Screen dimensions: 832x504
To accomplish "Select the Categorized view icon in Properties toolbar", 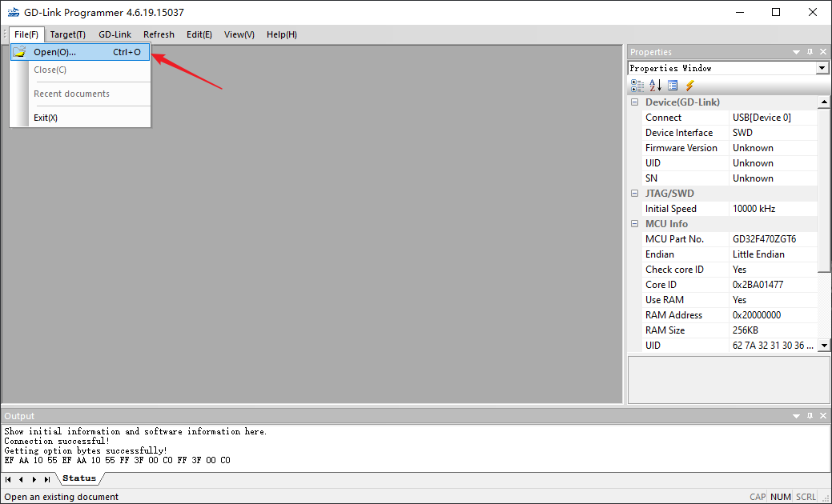I will (x=637, y=86).
